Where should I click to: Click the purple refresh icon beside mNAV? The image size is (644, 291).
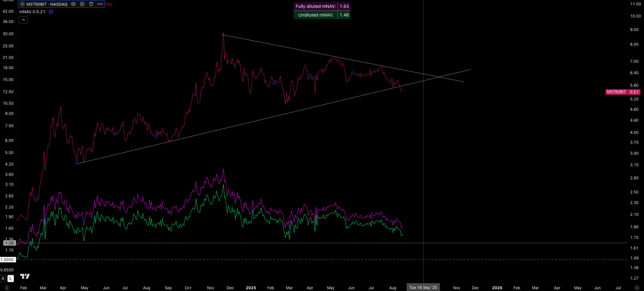[51, 12]
